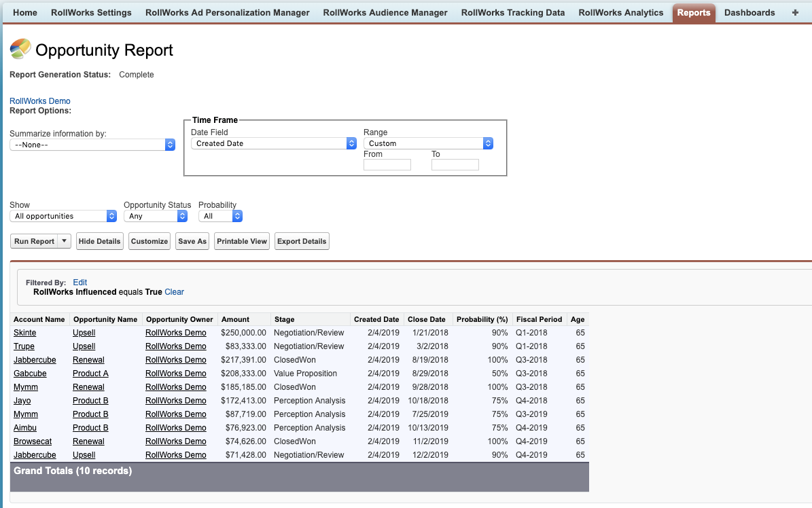The width and height of the screenshot is (812, 508).
Task: Clear the RollWorks Influenced filter
Action: pyautogui.click(x=174, y=291)
